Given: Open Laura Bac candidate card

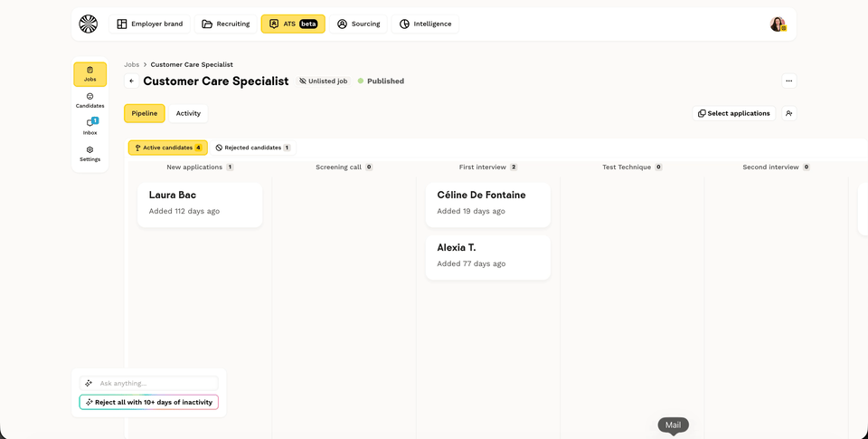Looking at the screenshot, I should pyautogui.click(x=200, y=205).
